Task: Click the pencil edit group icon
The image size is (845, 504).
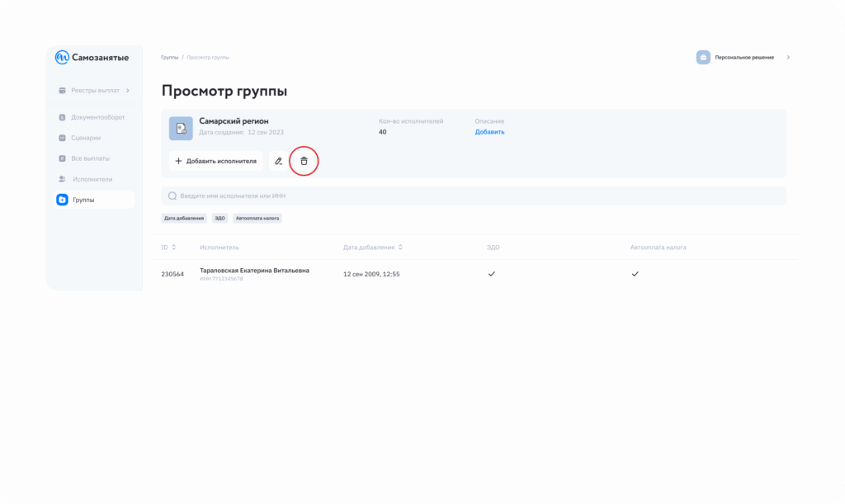Action: (x=279, y=161)
